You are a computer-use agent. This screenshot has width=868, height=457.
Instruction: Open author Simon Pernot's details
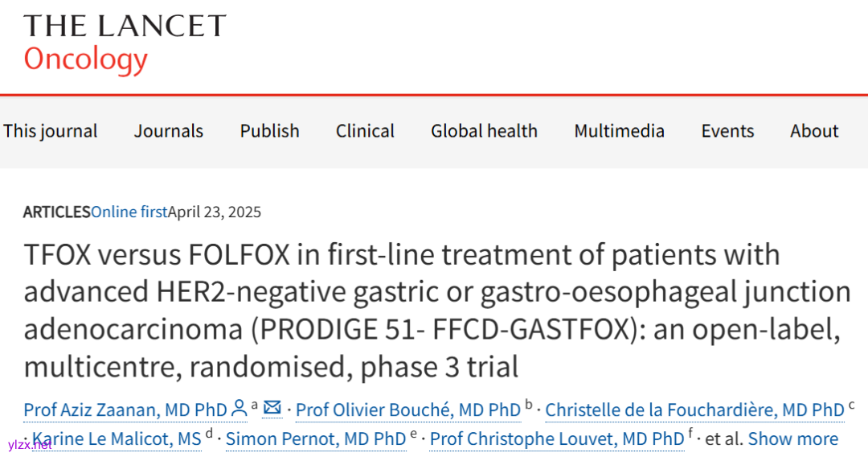pyautogui.click(x=315, y=439)
